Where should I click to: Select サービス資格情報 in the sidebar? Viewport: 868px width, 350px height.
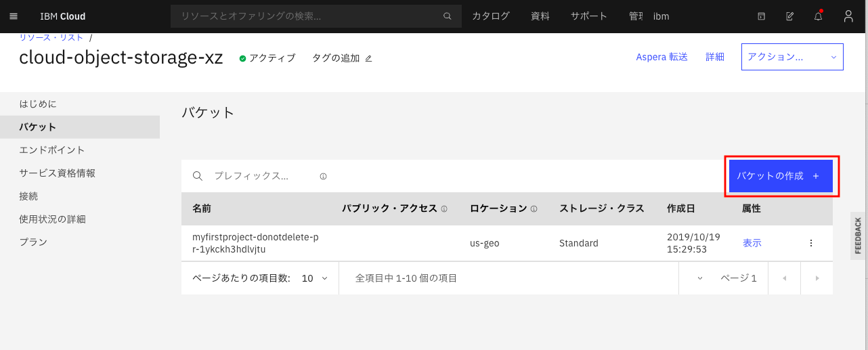click(80, 173)
